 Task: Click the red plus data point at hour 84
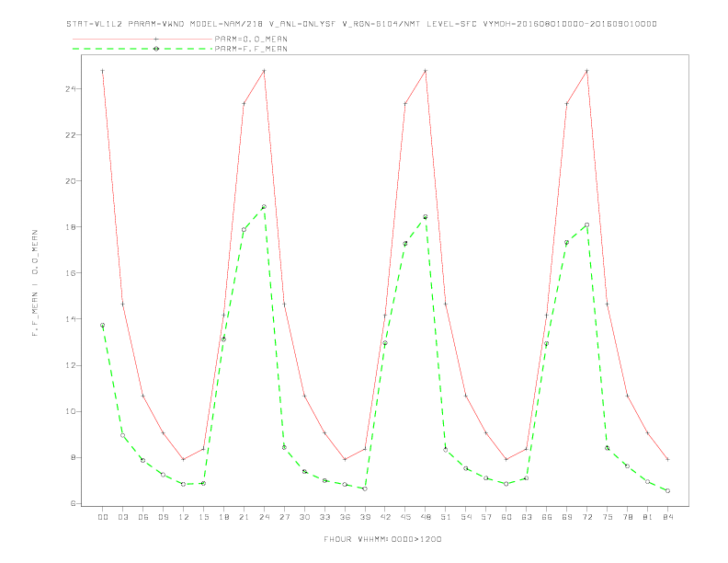668,459
